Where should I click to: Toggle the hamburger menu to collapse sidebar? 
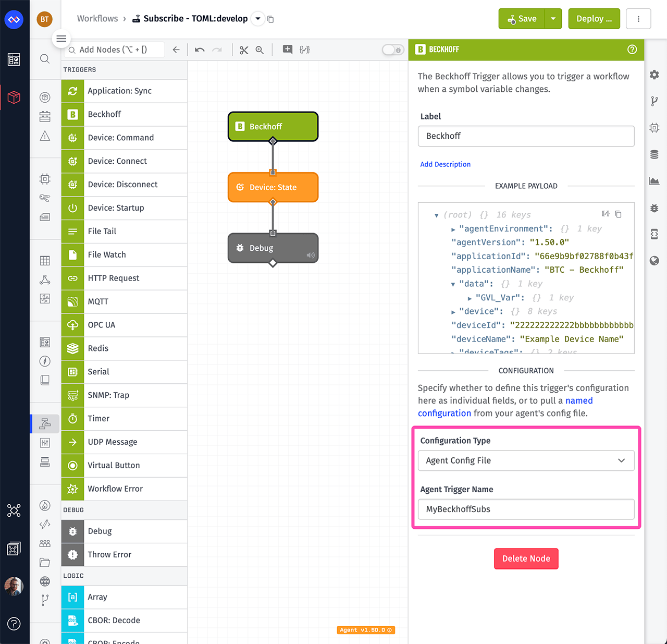tap(61, 39)
